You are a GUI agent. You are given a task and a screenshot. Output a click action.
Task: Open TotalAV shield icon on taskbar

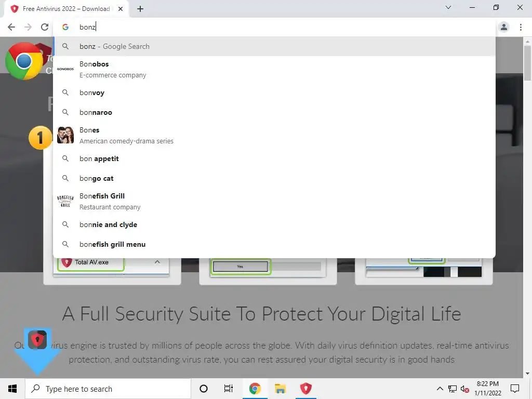pos(305,389)
